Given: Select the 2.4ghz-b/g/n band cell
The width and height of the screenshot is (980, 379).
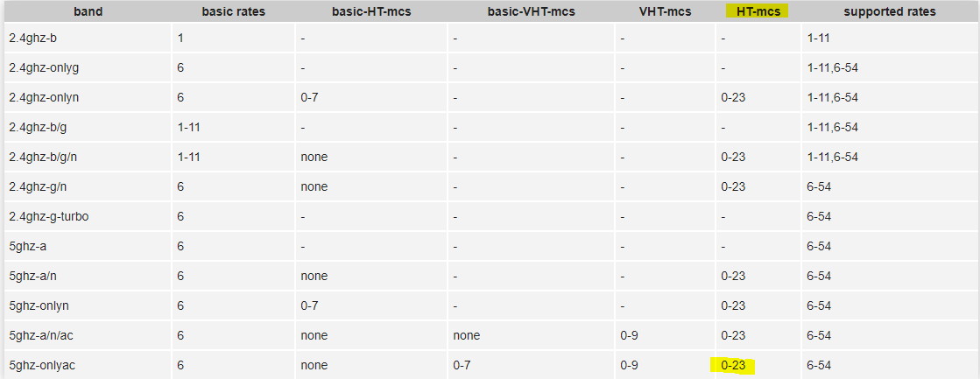Looking at the screenshot, I should point(43,157).
